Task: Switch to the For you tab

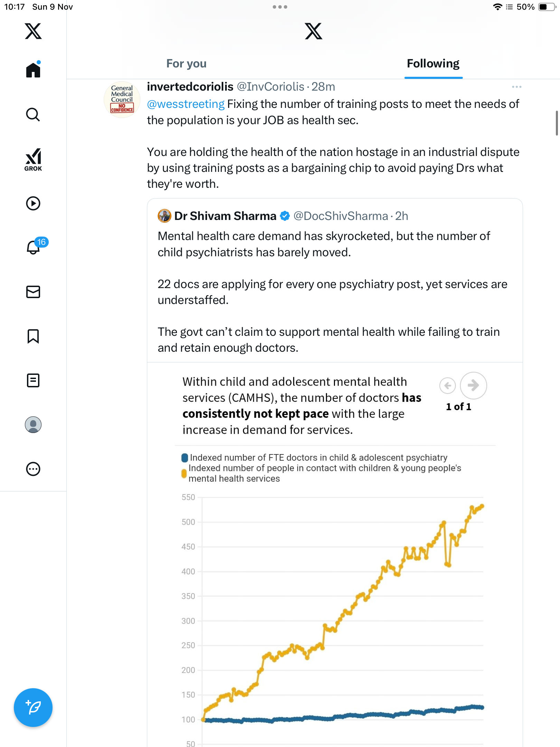Action: [186, 64]
